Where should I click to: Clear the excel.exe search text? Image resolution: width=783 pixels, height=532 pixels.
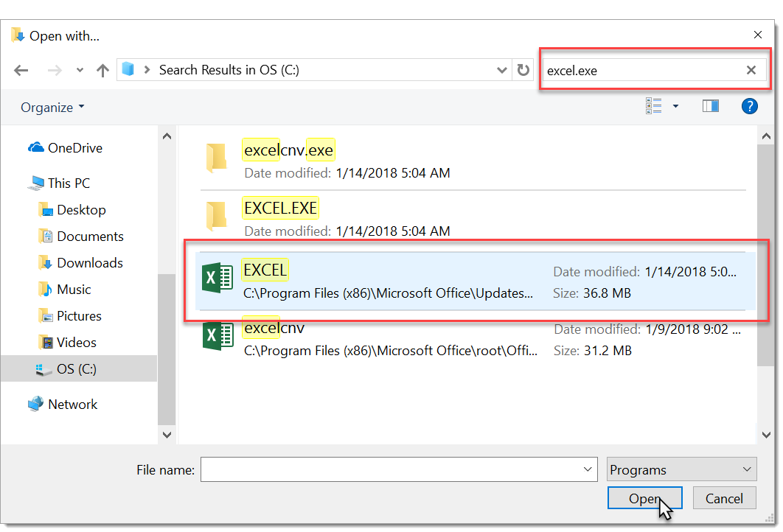pyautogui.click(x=751, y=71)
